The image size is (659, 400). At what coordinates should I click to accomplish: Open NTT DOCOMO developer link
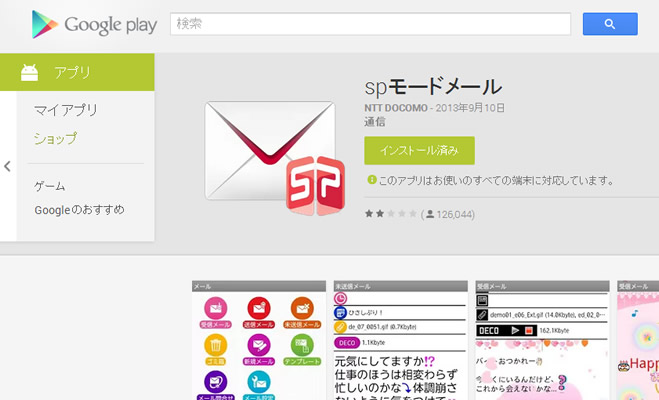[395, 108]
